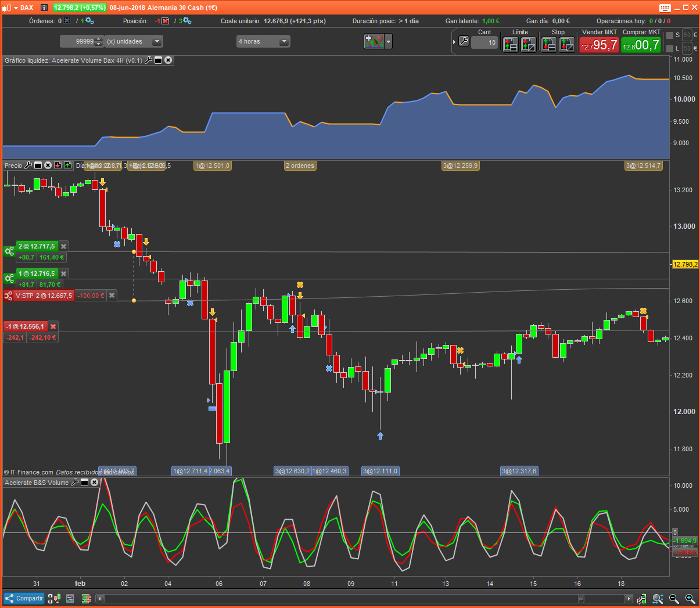Open settings wrench for Gráfico liquidez panel
Image resolution: width=700 pixels, height=608 pixels.
(149, 60)
